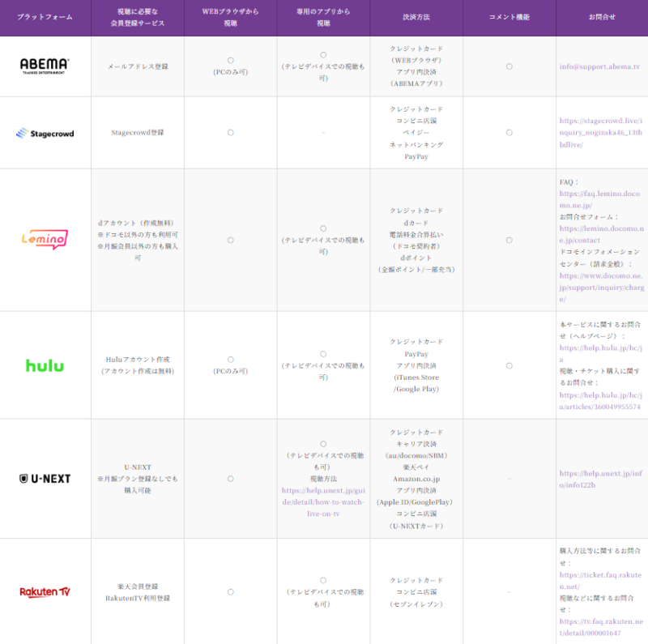
Task: Click Rakuten TV's app cell テレビデバイスでの視聴も可
Action: 323,592
